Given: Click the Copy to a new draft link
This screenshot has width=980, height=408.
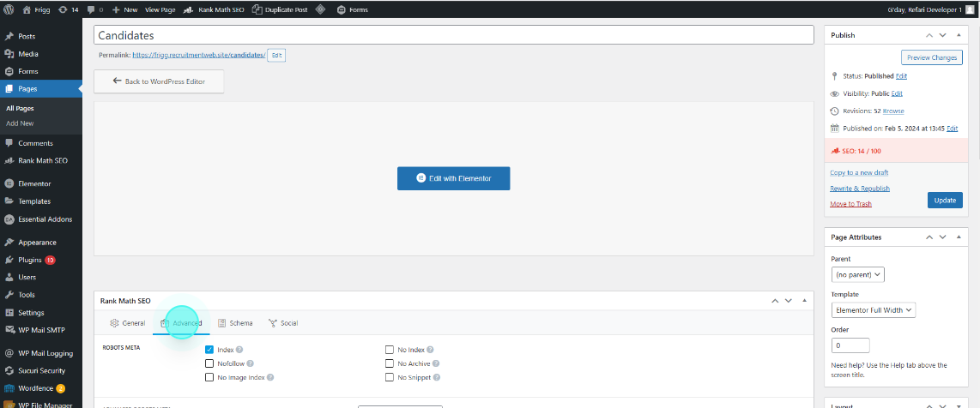Looking at the screenshot, I should pyautogui.click(x=859, y=173).
